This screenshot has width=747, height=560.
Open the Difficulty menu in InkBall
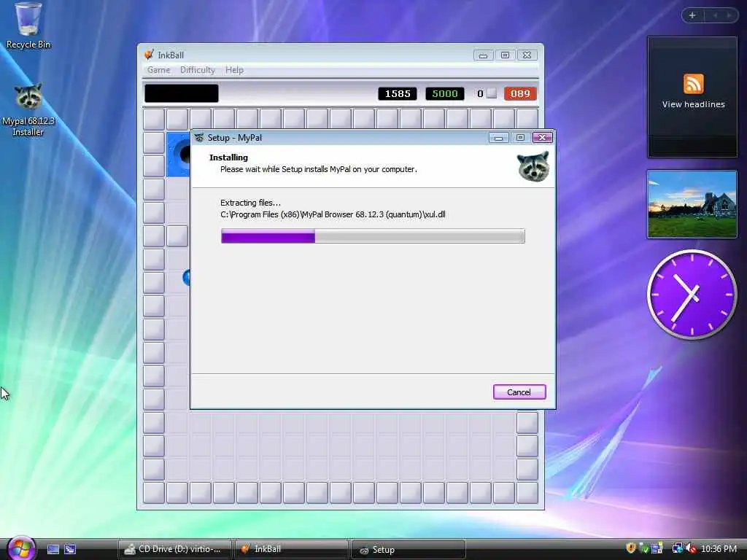click(x=197, y=70)
